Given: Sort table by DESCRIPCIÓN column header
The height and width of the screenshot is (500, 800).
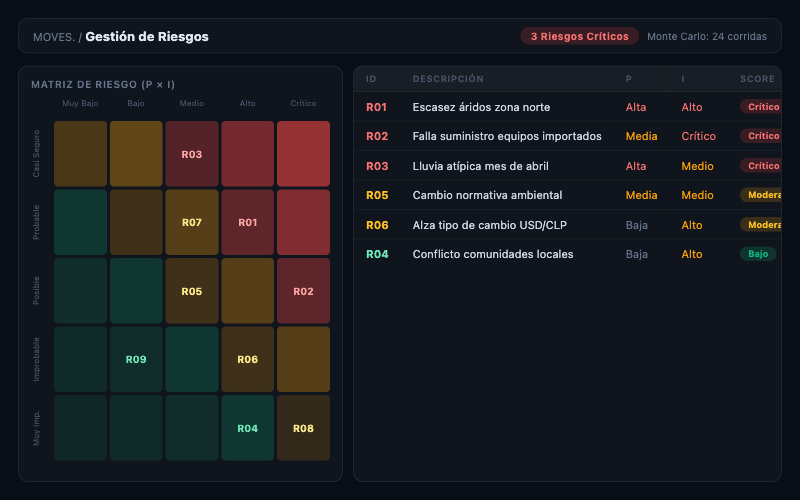Looking at the screenshot, I should point(448,79).
